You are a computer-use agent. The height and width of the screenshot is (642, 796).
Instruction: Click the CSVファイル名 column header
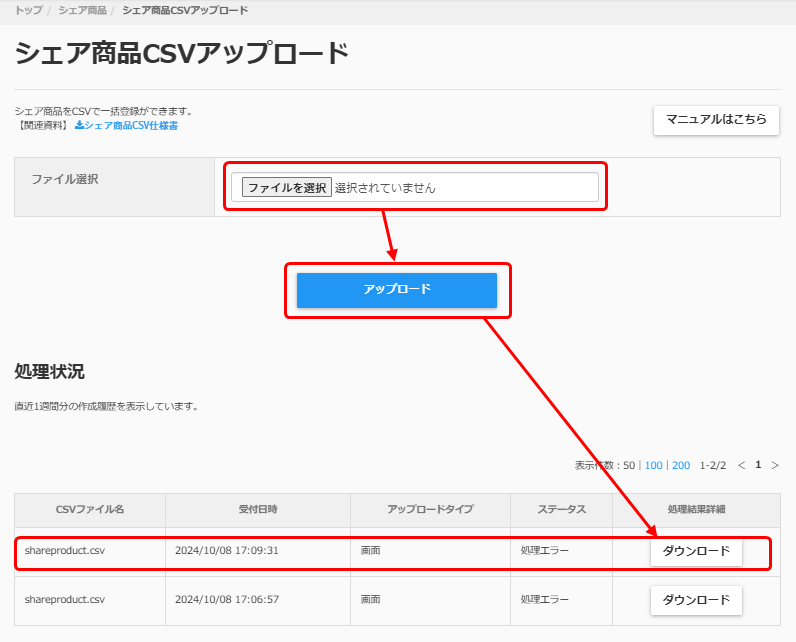coord(90,510)
